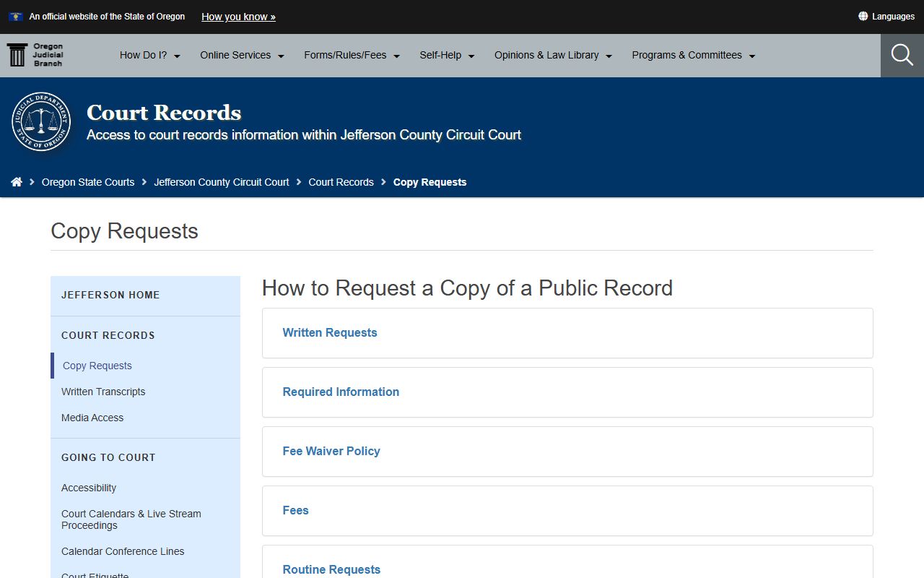This screenshot has width=924, height=578.
Task: Go to home via breadcrumb house icon
Action: 17,182
